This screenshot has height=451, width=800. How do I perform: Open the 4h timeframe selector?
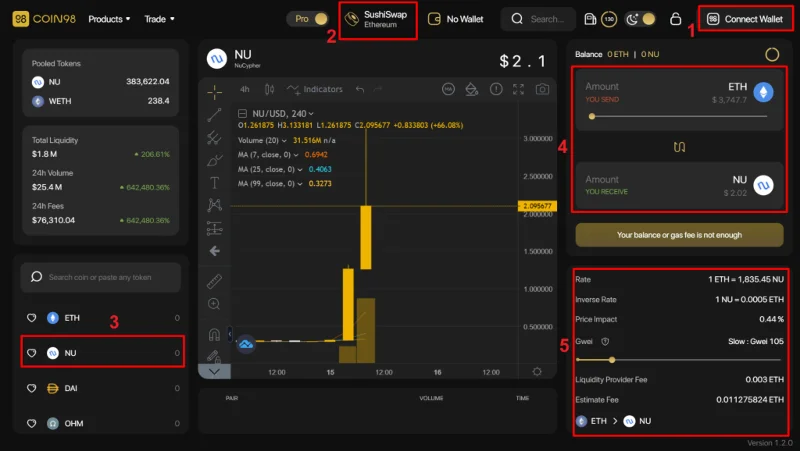[x=245, y=89]
